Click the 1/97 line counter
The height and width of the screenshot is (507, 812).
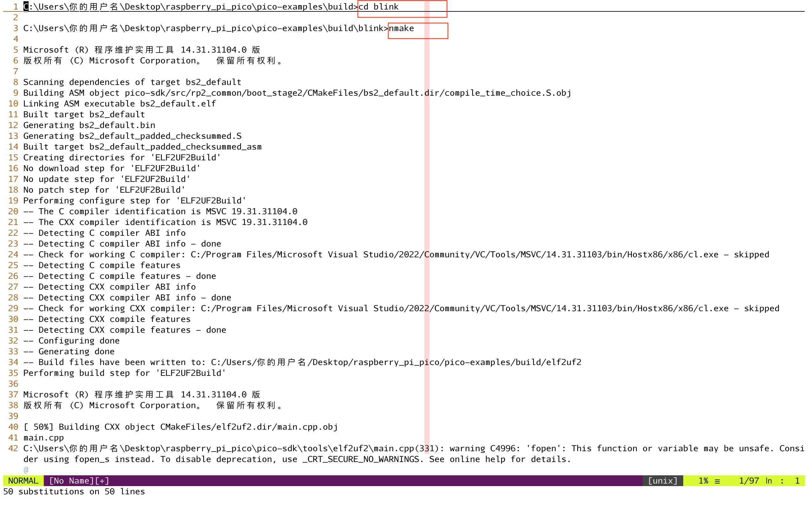(x=749, y=480)
